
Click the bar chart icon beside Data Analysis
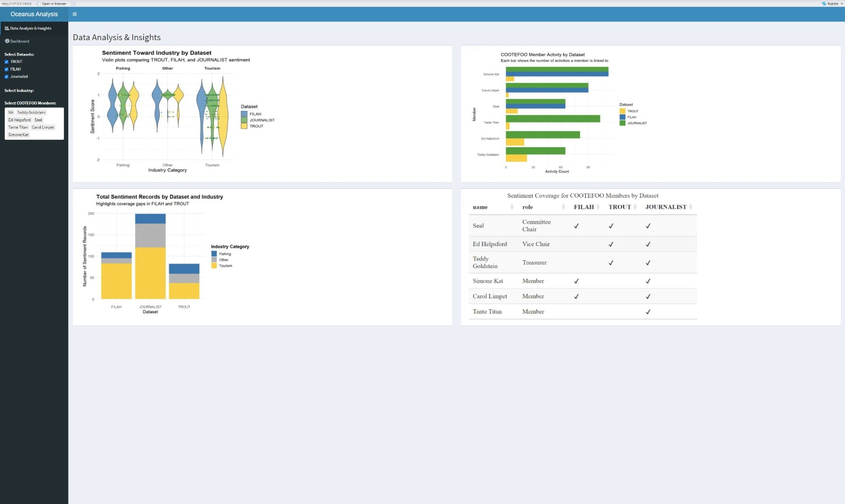7,28
